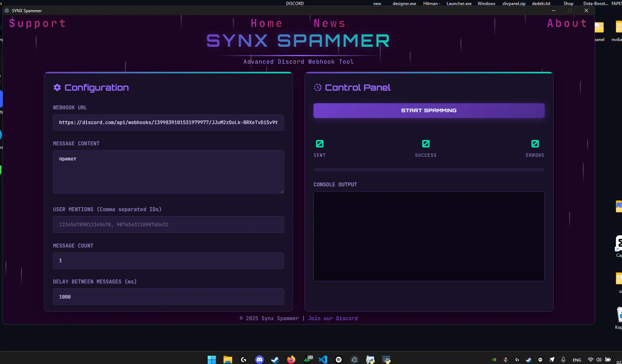This screenshot has height=364, width=622.
Task: Select the DISCORD desktop label
Action: tap(295, 4)
